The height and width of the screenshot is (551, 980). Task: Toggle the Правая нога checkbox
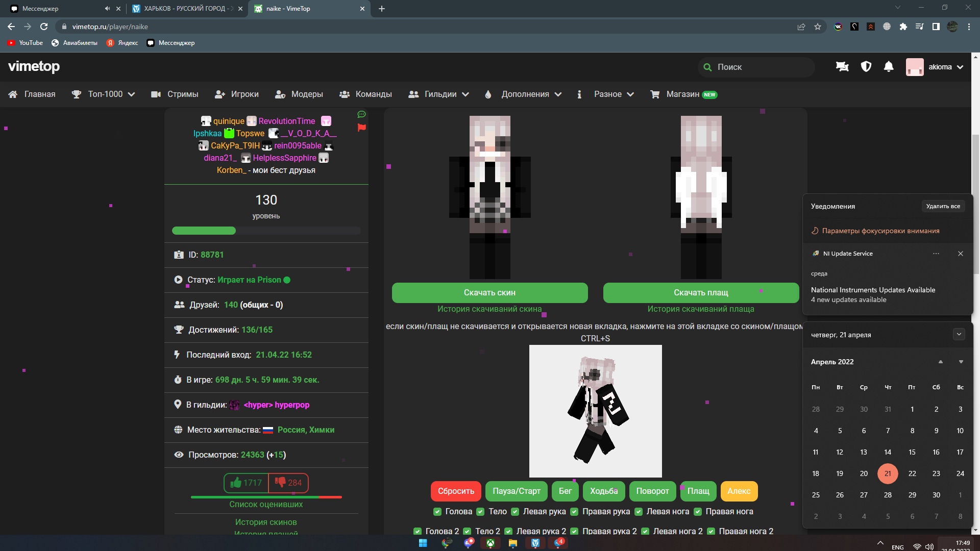(x=698, y=512)
